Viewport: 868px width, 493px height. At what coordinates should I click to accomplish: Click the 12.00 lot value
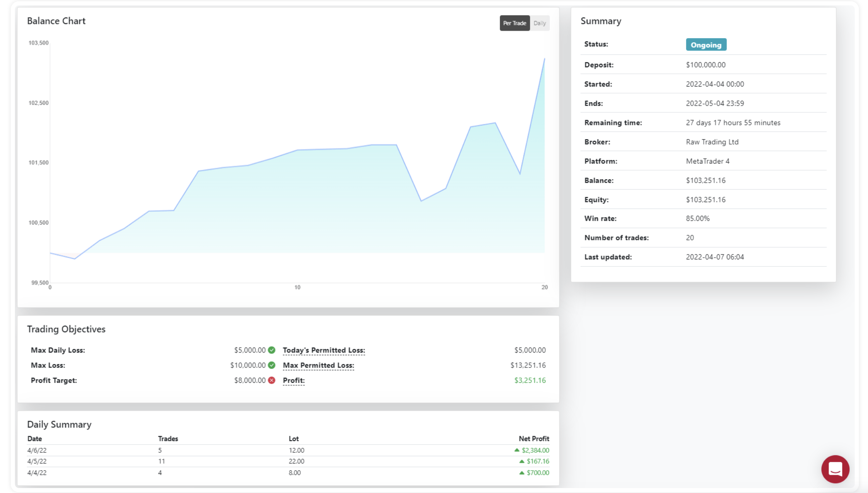297,450
